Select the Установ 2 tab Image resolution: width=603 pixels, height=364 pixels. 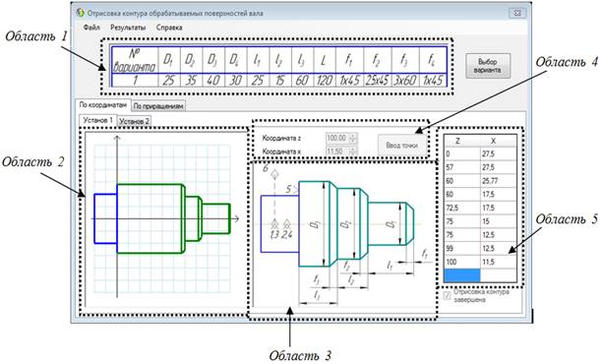tap(134, 121)
